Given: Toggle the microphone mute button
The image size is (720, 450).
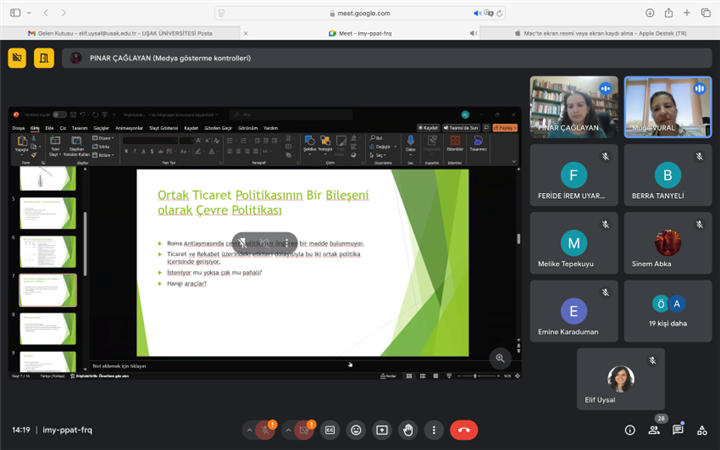Looking at the screenshot, I should coord(266,430).
